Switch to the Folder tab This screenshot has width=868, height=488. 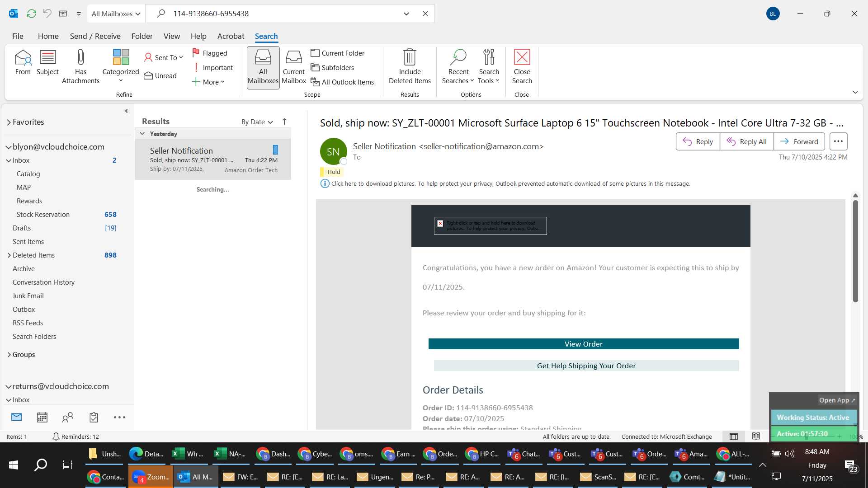(142, 36)
